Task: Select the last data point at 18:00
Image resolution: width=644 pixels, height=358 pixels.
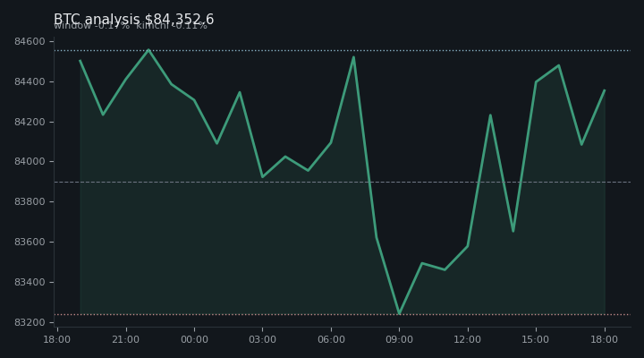Action: [x=605, y=90]
